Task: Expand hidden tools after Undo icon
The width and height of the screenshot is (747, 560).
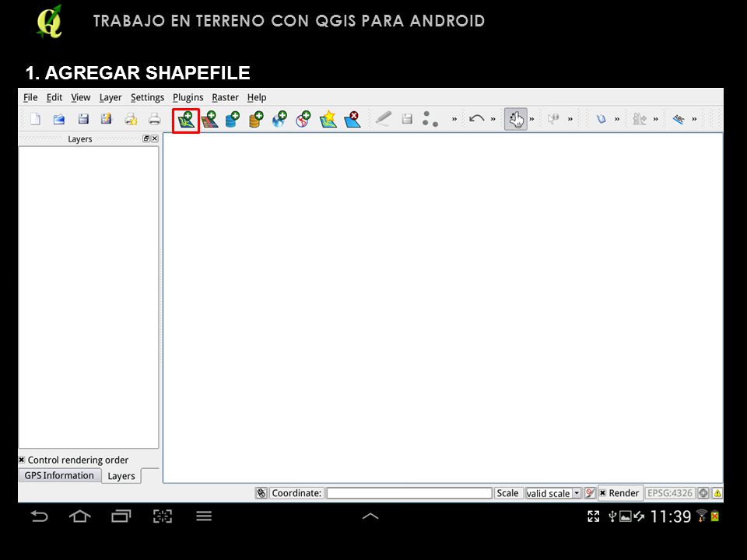Action: pos(493,119)
